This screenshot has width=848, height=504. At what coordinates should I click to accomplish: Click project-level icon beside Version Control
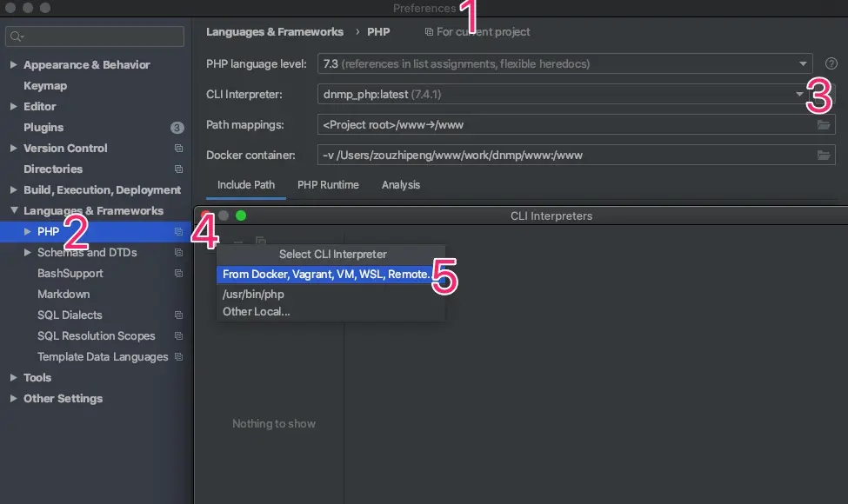tap(178, 148)
